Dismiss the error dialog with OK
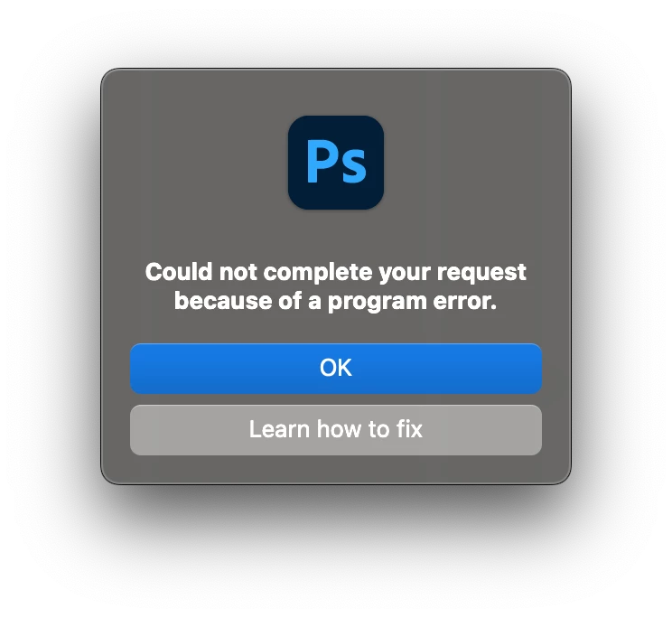The width and height of the screenshot is (672, 618). (x=336, y=369)
